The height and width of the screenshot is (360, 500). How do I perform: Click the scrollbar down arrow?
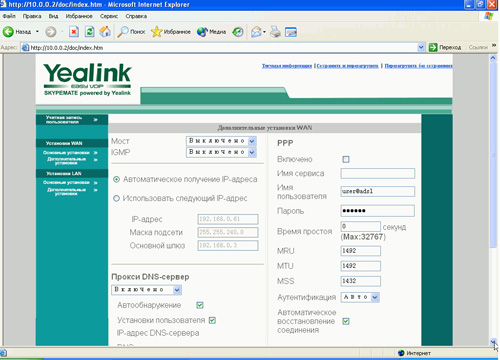[493, 341]
